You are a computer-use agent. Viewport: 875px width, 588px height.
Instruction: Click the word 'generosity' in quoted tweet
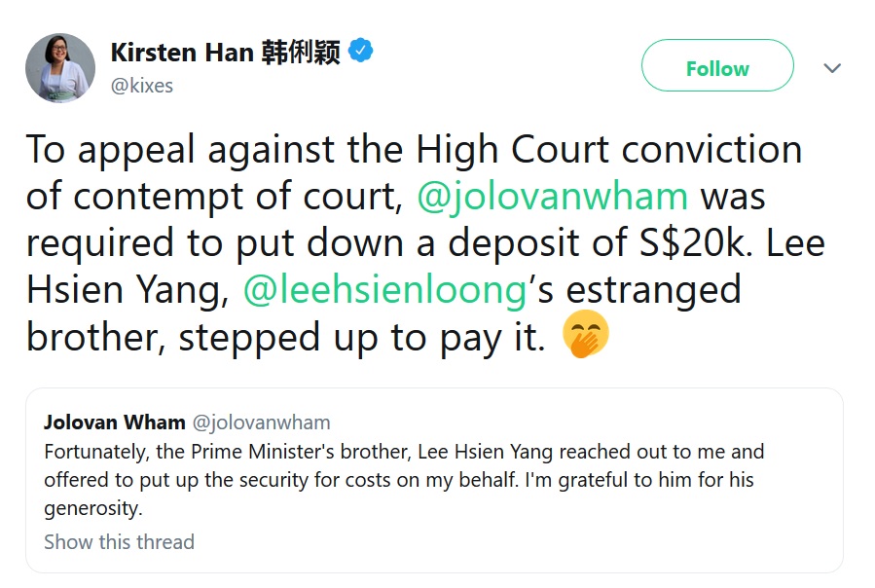click(x=91, y=508)
